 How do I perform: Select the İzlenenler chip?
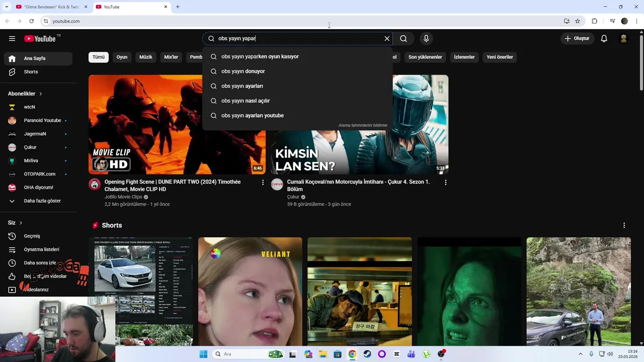coord(464,57)
